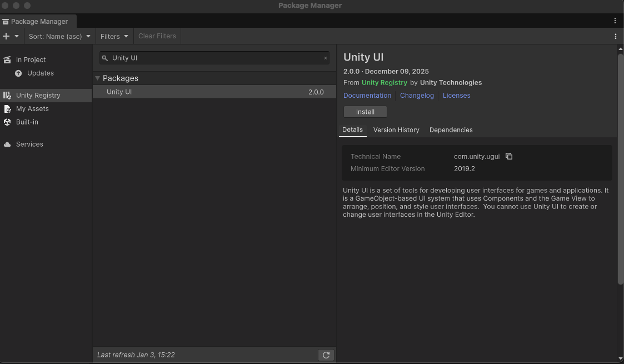Screen dimensions: 624x364
Task: Click the Unity UI details title
Action: click(363, 57)
